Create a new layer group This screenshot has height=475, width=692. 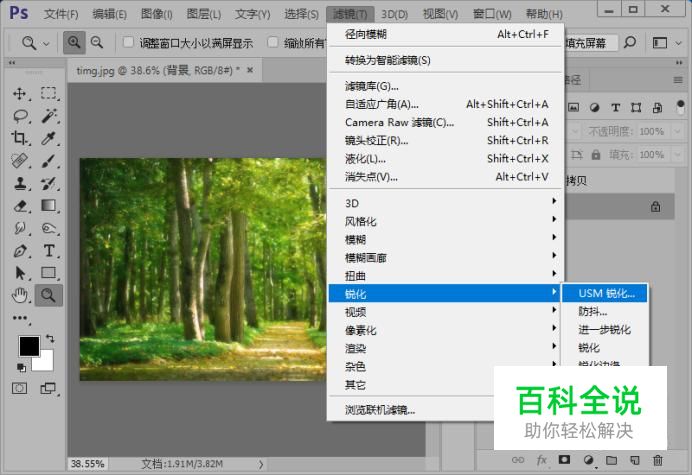point(611,460)
